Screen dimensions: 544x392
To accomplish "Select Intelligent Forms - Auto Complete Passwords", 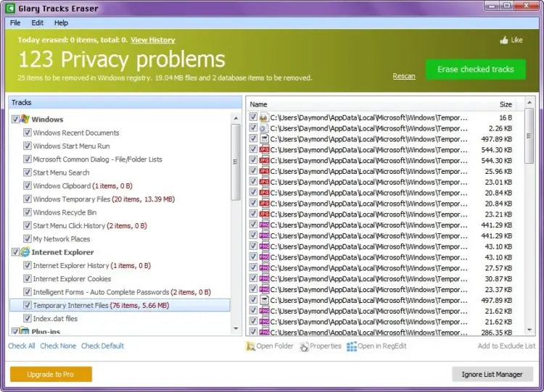I will 122,292.
